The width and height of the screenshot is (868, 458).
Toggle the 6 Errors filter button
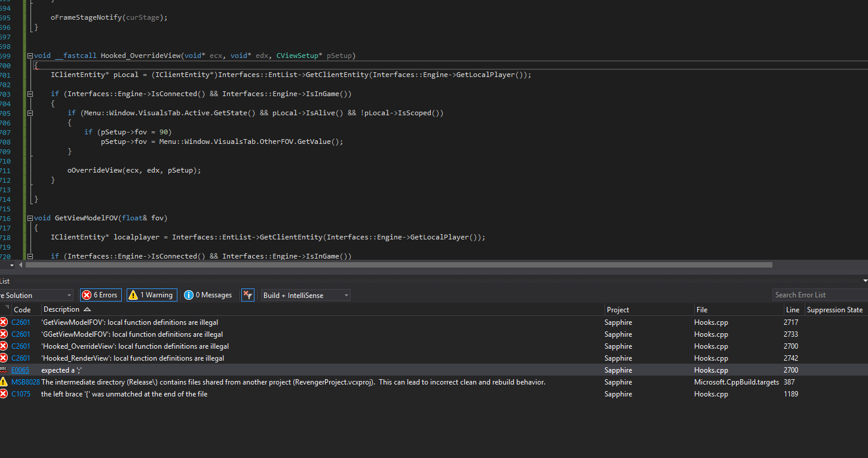[x=101, y=295]
